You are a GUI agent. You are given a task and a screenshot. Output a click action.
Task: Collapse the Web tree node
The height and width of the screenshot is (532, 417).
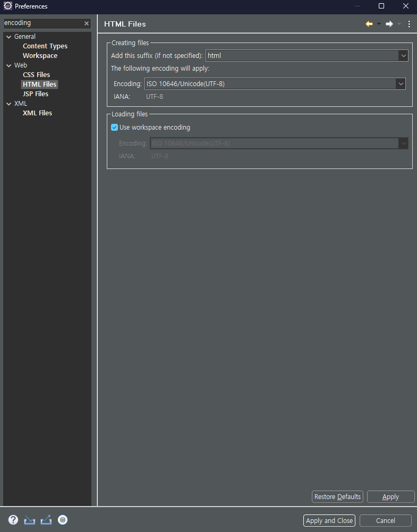[x=9, y=65]
